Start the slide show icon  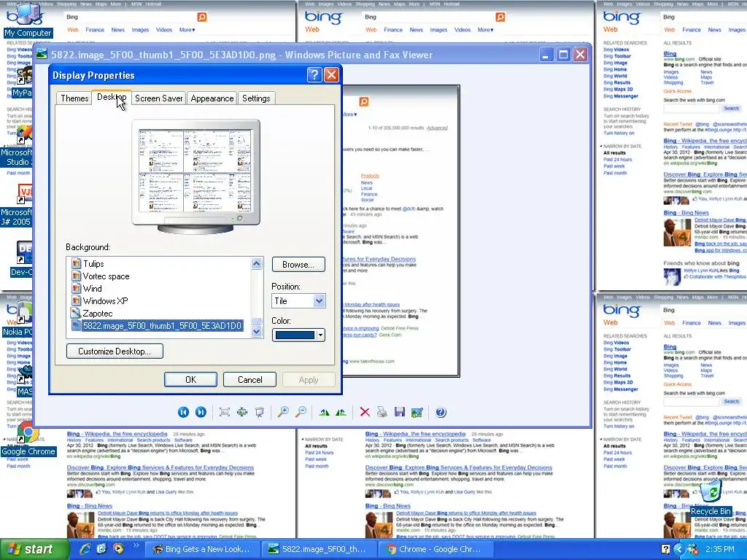click(x=260, y=413)
